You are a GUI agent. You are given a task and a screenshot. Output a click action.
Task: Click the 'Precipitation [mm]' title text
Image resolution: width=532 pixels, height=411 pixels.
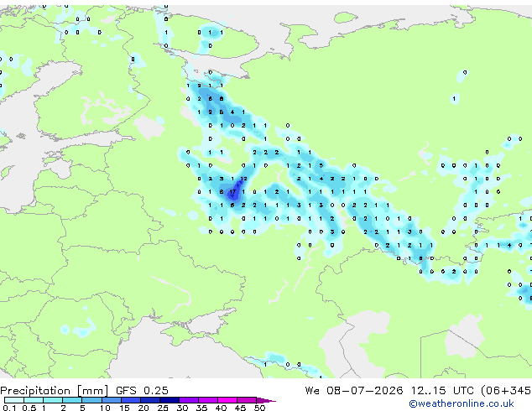(x=55, y=391)
